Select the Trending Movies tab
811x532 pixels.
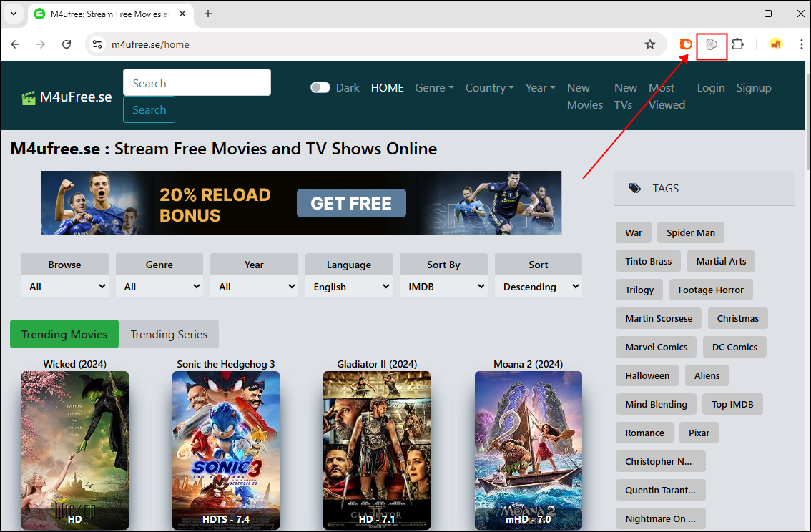click(x=64, y=334)
